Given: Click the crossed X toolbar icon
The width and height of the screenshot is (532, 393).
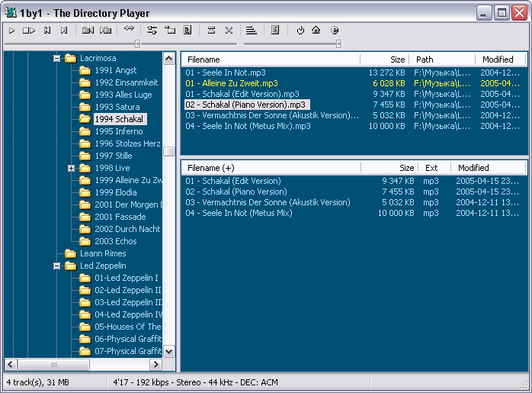Looking at the screenshot, I should click(229, 31).
